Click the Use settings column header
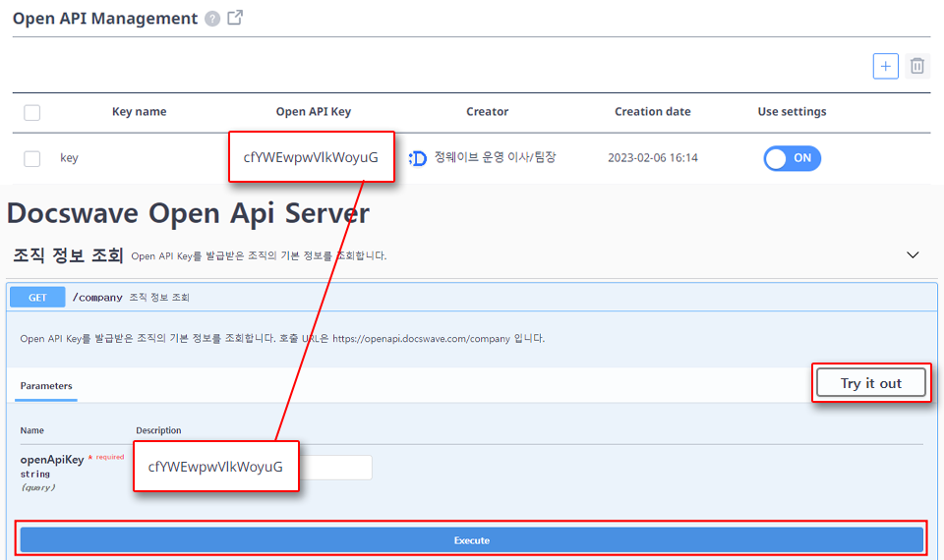 [x=792, y=112]
